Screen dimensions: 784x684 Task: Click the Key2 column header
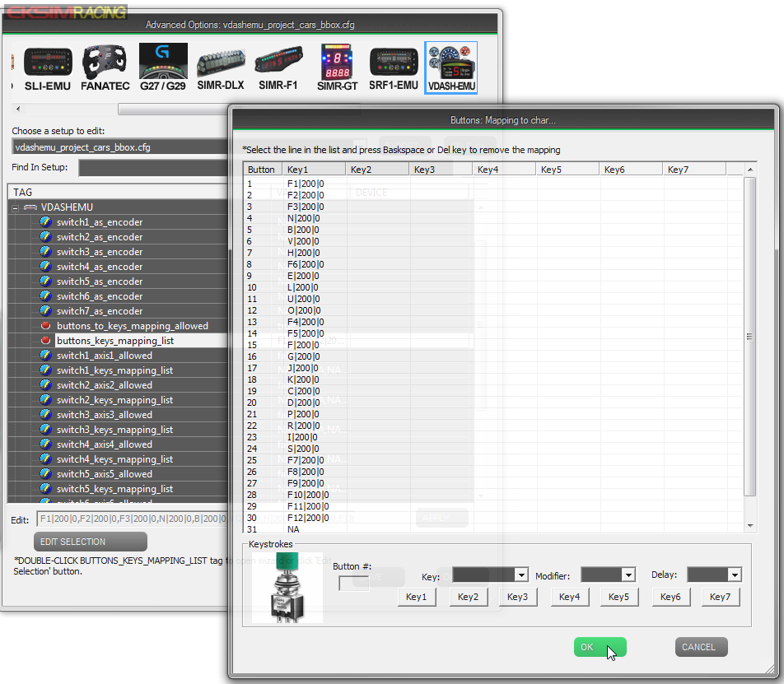pyautogui.click(x=377, y=170)
